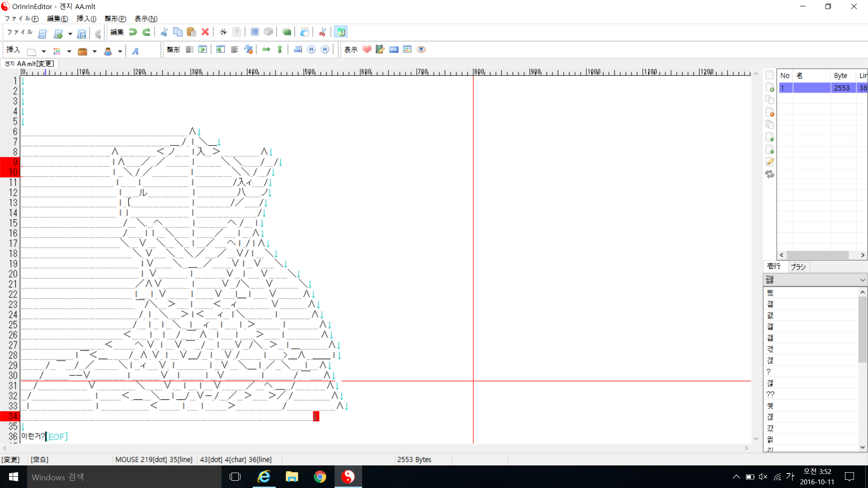Screen dimensions: 868x488
Task: Switch to the ブラシ tab
Action: [798, 267]
